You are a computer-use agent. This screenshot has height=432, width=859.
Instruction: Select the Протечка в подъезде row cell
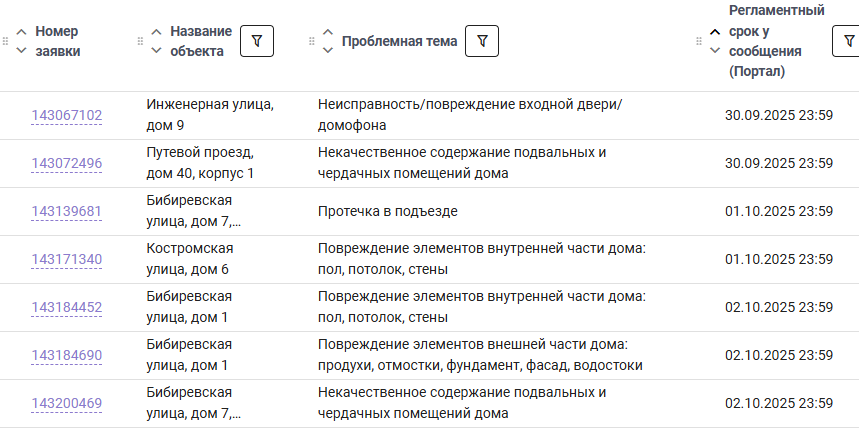click(388, 211)
